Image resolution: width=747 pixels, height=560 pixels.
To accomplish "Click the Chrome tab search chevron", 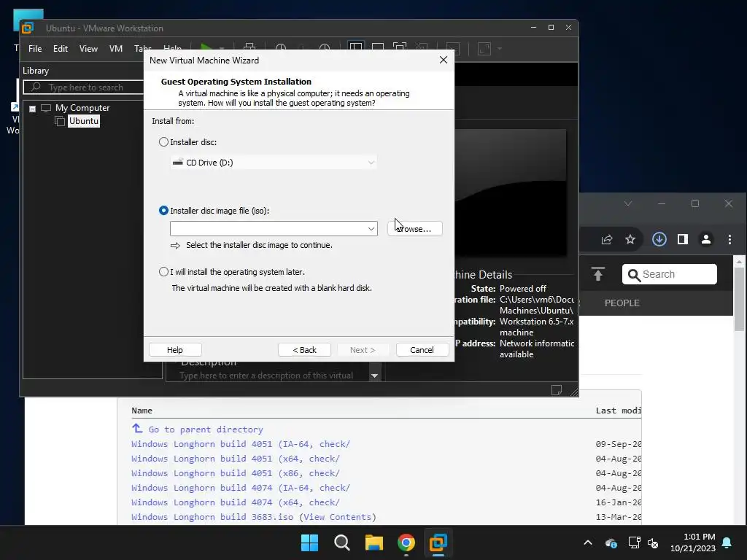I will click(x=628, y=203).
